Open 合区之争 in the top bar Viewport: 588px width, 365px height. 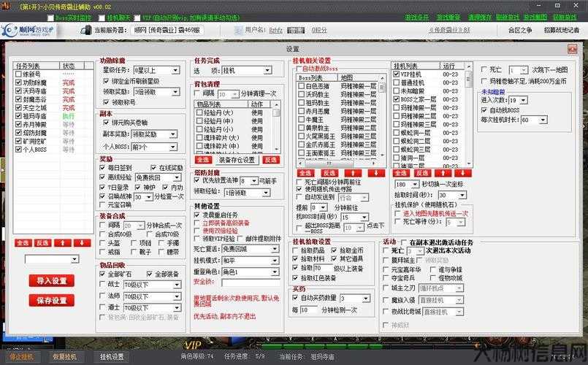520,30
